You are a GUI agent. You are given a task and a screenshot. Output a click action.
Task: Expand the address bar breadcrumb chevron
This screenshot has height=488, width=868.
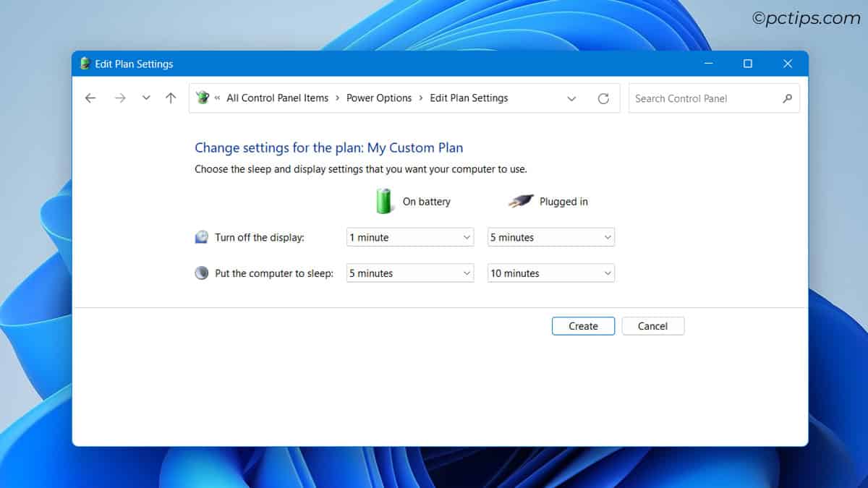(x=571, y=98)
